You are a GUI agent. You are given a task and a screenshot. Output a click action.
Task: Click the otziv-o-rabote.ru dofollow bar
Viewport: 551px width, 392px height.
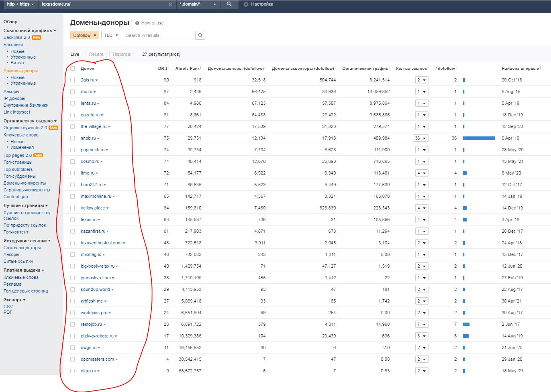[465, 336]
